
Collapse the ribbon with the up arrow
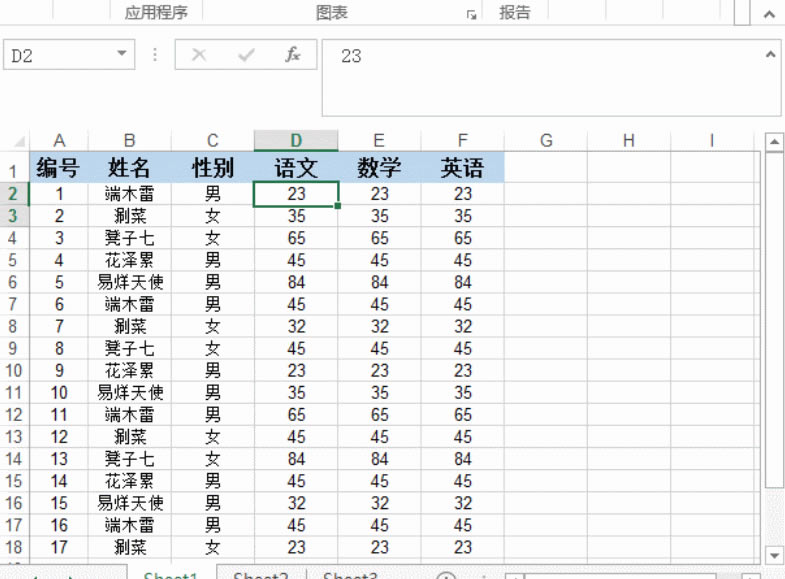(x=769, y=15)
